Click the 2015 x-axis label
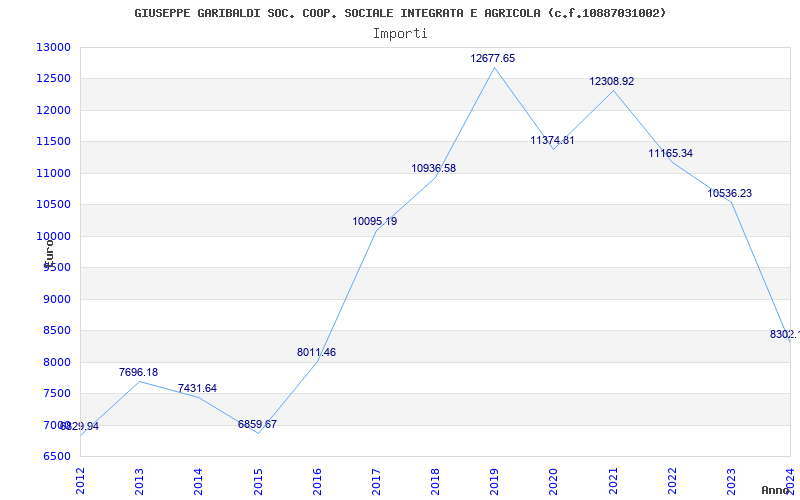 pyautogui.click(x=258, y=481)
